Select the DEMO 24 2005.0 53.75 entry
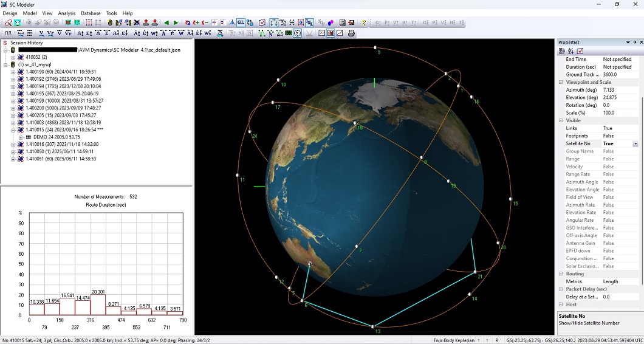This screenshot has height=344, width=644. 57,137
